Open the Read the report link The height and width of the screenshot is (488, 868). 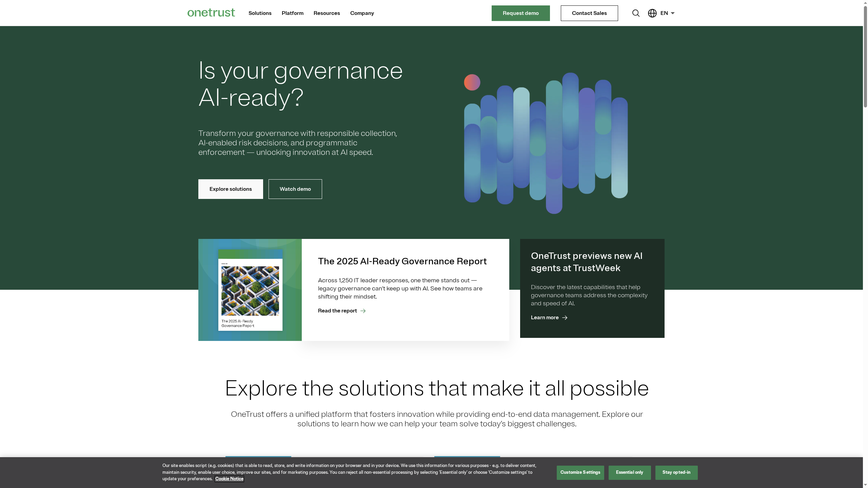tap(337, 311)
